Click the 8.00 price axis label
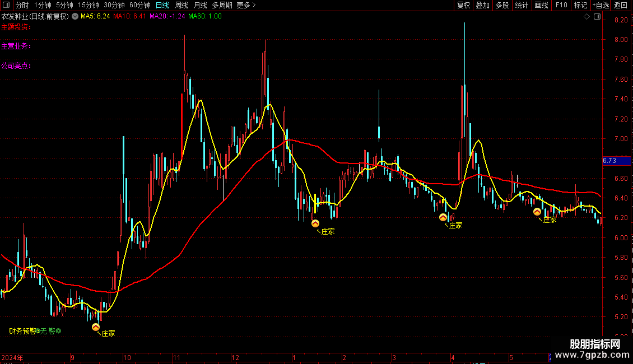 tap(621, 40)
